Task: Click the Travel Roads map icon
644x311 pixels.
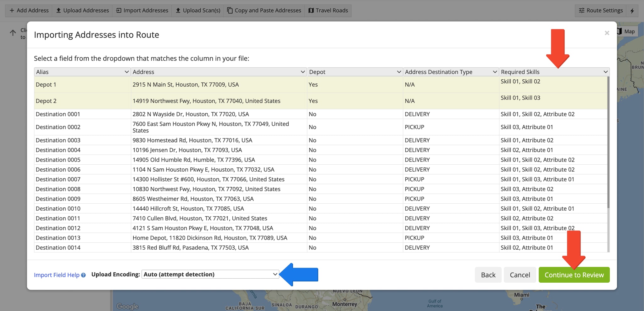Action: pos(311,10)
